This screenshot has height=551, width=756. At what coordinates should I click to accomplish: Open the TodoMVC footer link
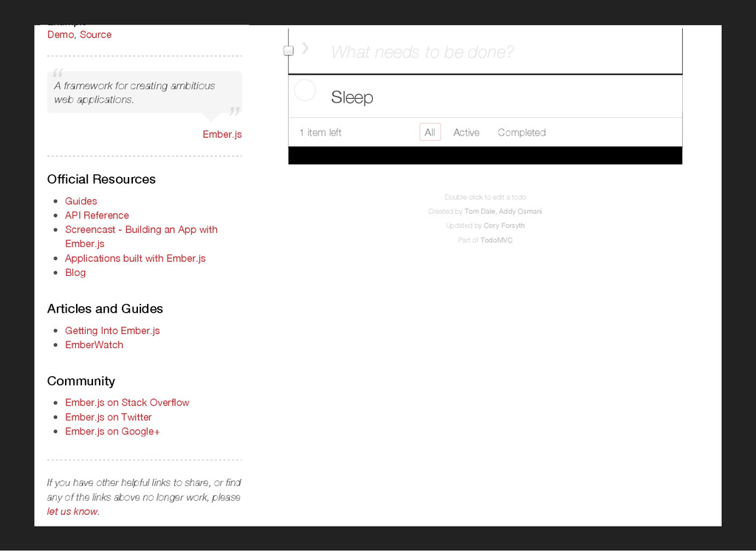click(496, 240)
